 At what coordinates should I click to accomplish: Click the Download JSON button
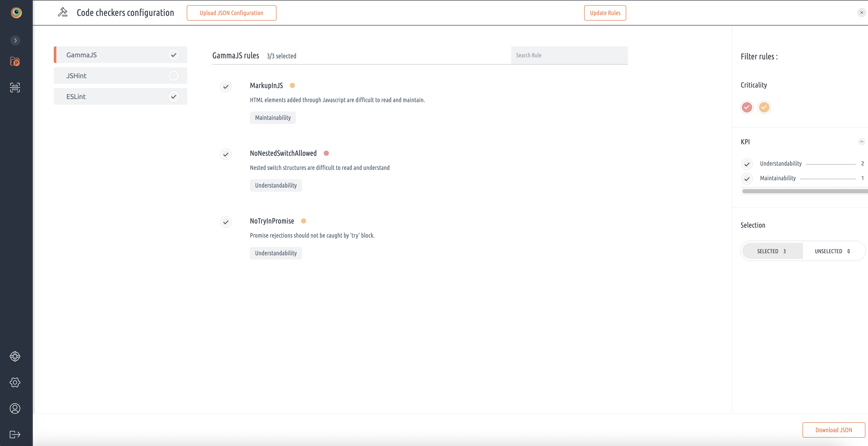click(834, 430)
